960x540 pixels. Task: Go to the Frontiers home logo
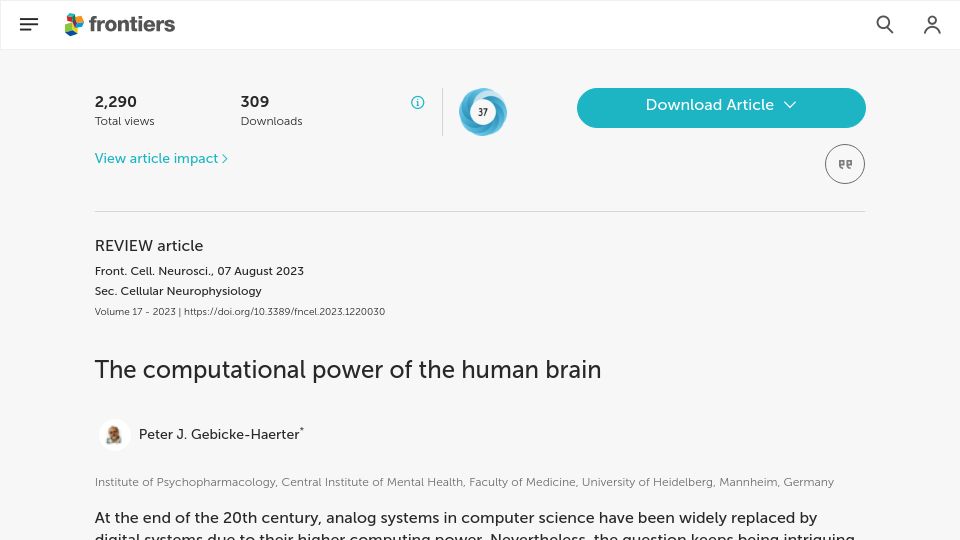tap(120, 24)
